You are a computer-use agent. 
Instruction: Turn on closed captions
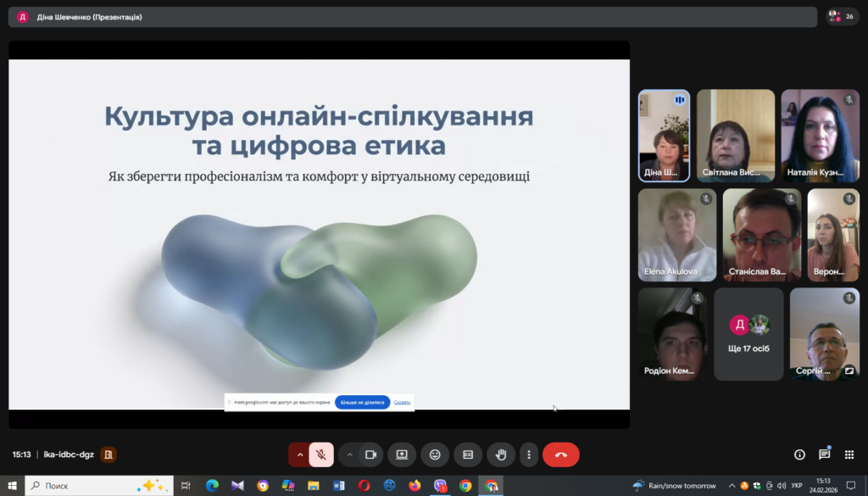click(x=467, y=454)
